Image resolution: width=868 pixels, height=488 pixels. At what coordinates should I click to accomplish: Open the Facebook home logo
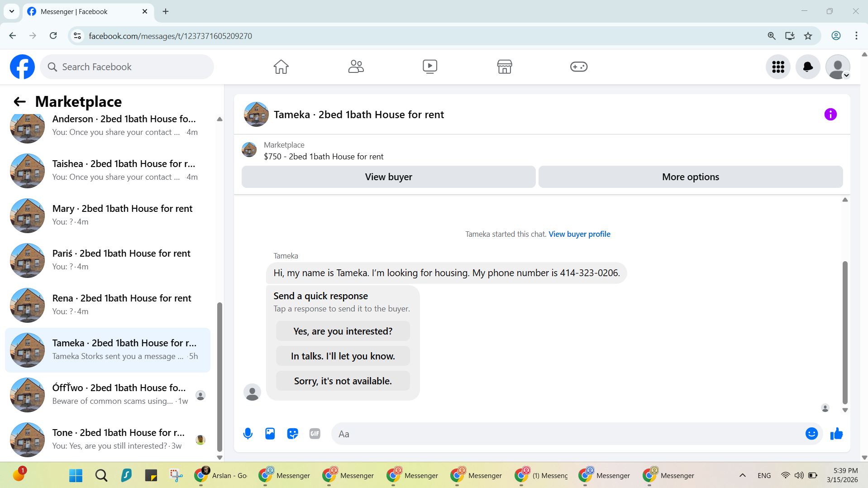pos(22,67)
